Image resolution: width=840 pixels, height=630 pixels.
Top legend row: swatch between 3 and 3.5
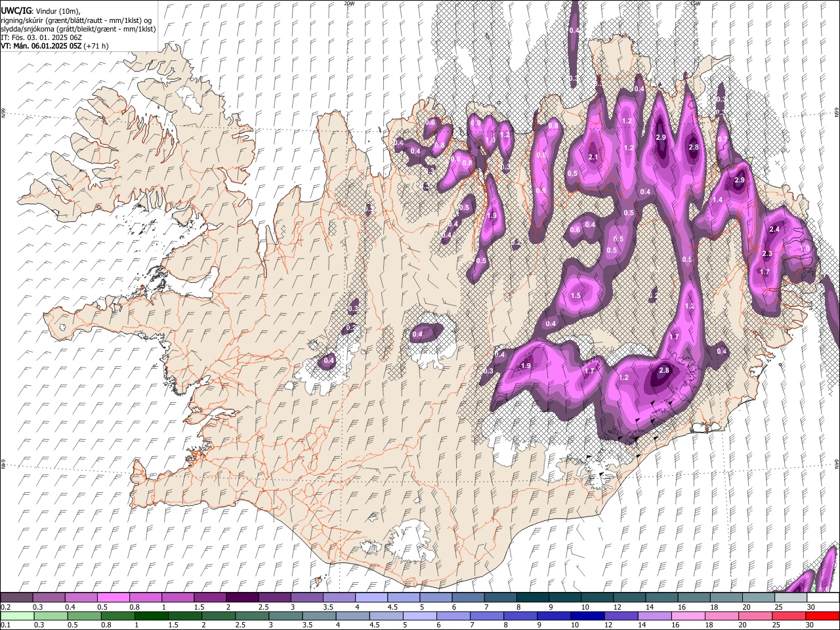click(x=306, y=598)
